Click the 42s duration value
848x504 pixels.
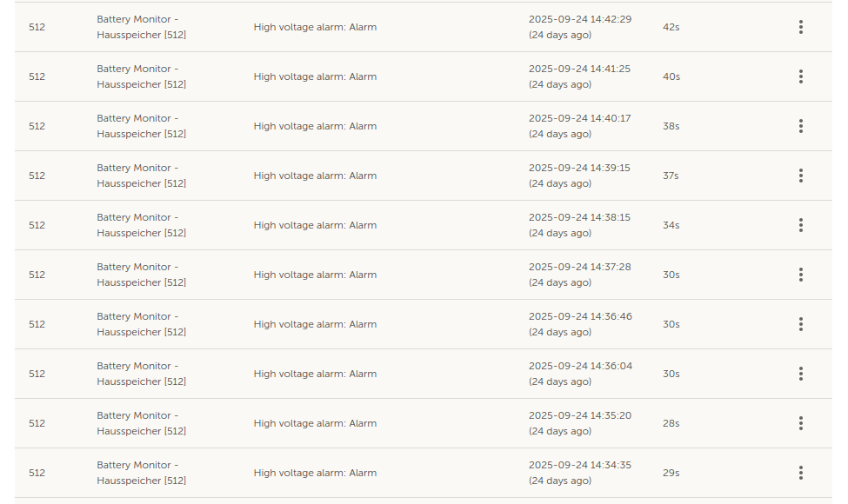coord(671,27)
